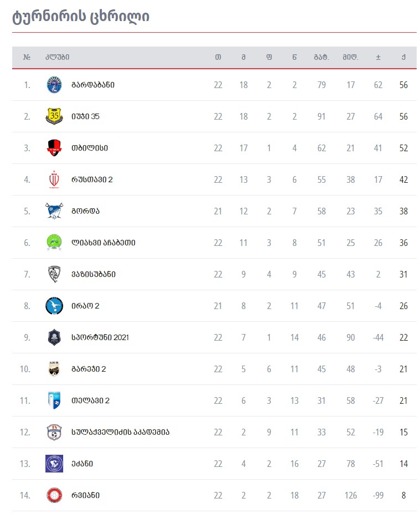Click the გარდაბანი club logo
This screenshot has height=524, width=420.
pyautogui.click(x=54, y=85)
